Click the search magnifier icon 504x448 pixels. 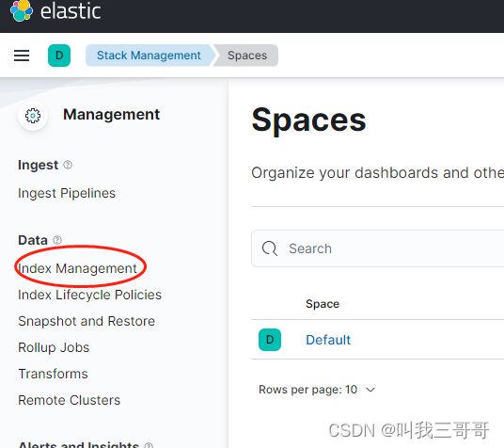click(x=269, y=248)
